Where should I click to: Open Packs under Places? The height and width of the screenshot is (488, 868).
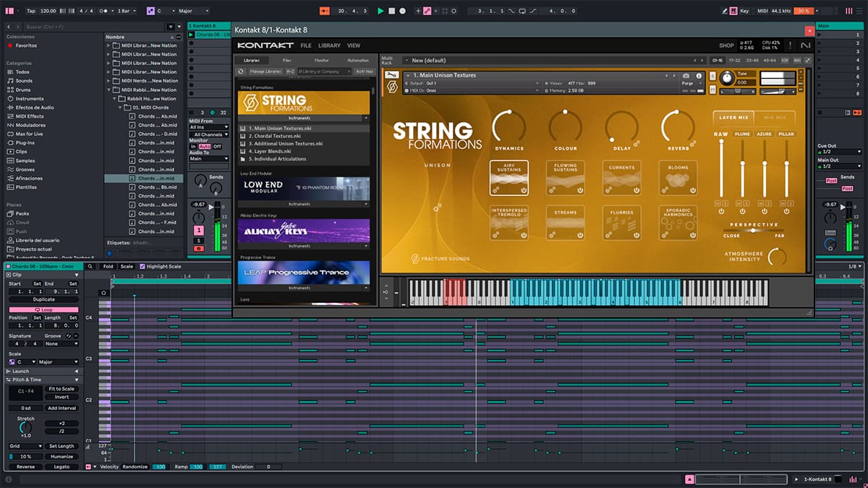pyautogui.click(x=22, y=213)
